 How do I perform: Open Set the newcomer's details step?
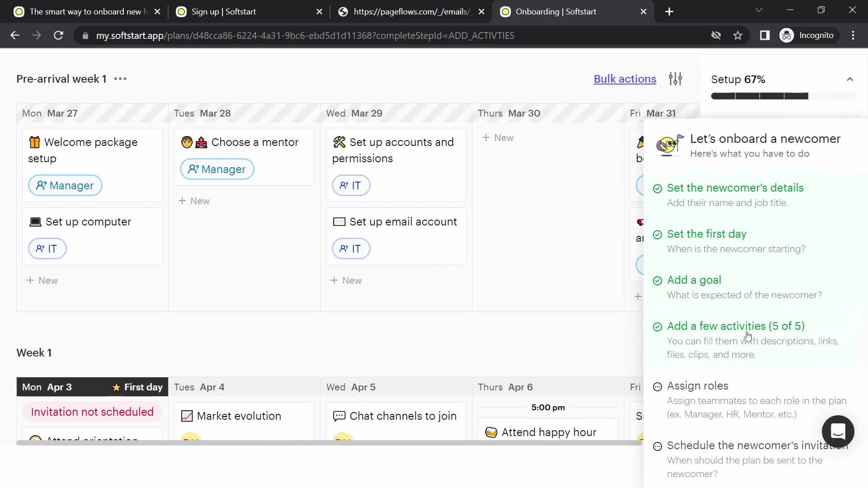(x=735, y=188)
